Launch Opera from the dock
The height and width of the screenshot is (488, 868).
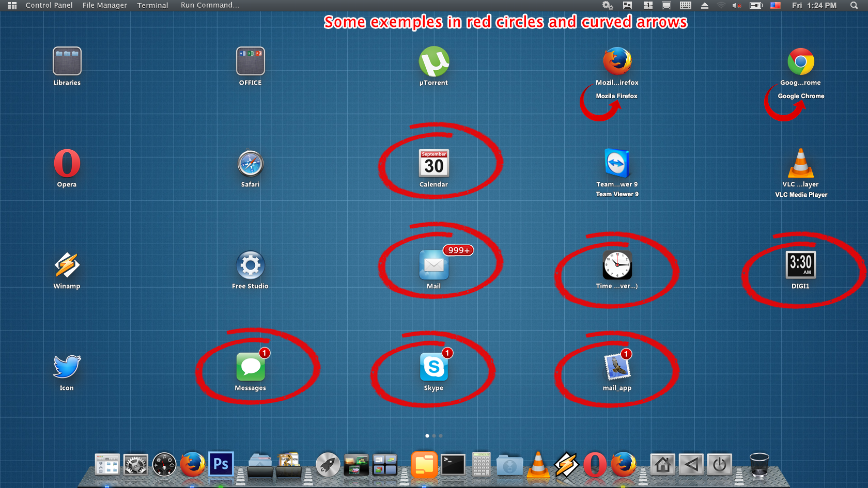595,464
